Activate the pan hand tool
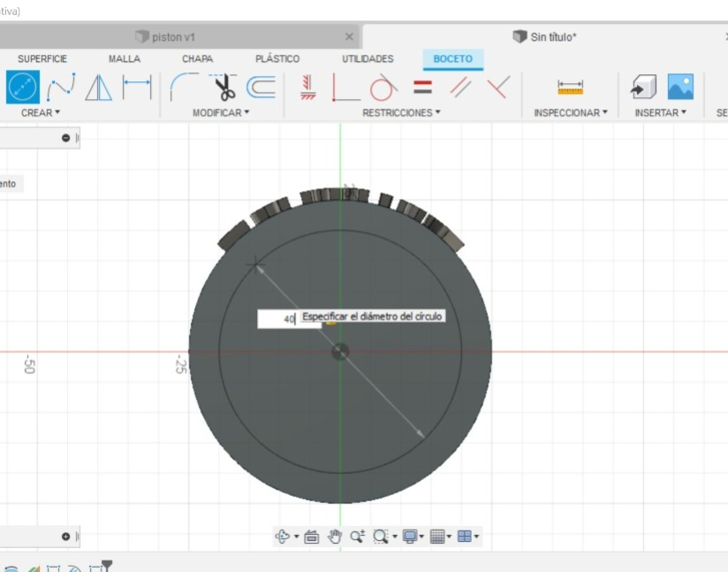728x572 pixels. [334, 537]
